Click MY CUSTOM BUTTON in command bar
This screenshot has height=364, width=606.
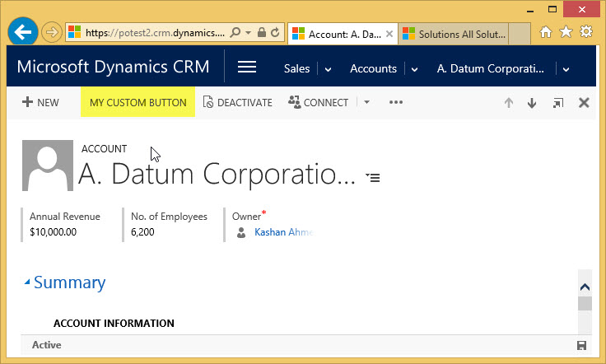tap(138, 102)
